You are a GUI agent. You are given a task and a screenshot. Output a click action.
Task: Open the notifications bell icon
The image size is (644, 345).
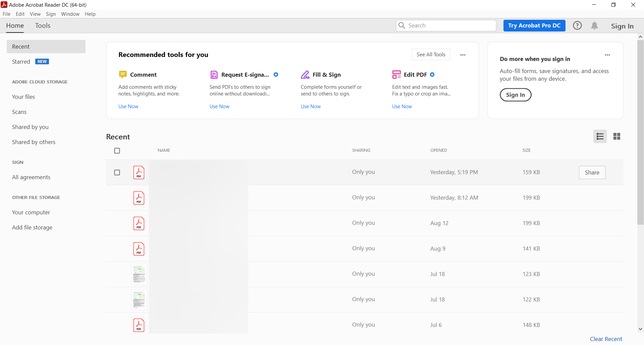(x=594, y=25)
